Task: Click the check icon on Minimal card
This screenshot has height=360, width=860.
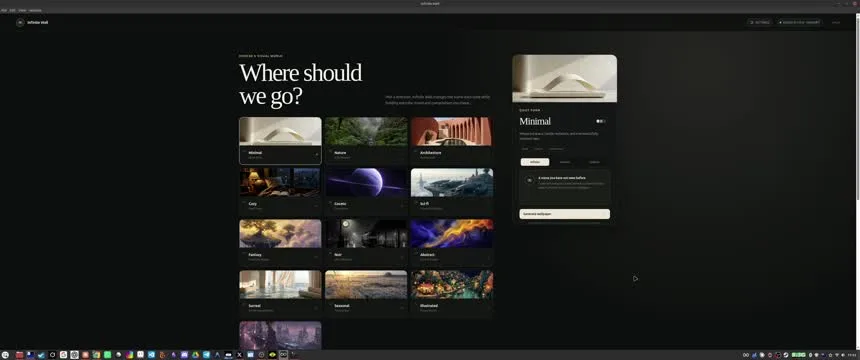Action: 316,155
